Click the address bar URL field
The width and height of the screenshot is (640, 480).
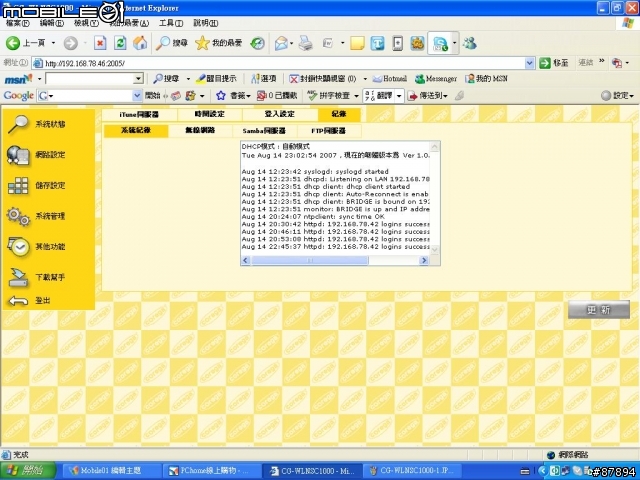pos(284,63)
